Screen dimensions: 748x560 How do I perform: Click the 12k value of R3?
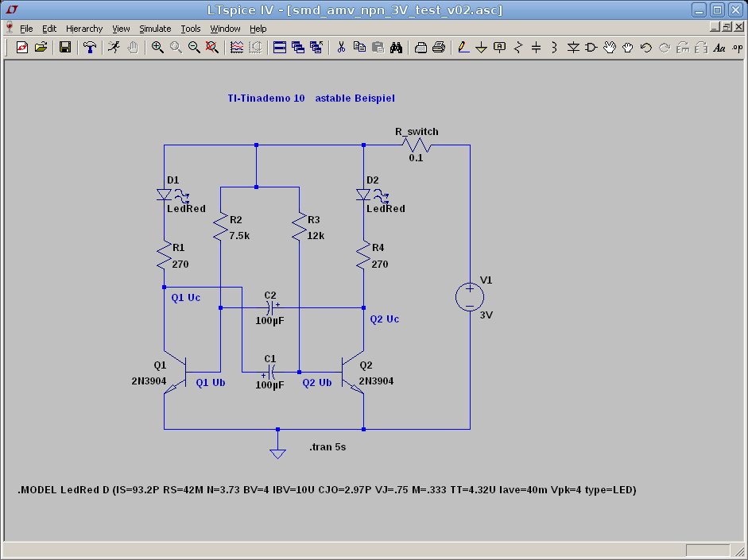pos(316,236)
